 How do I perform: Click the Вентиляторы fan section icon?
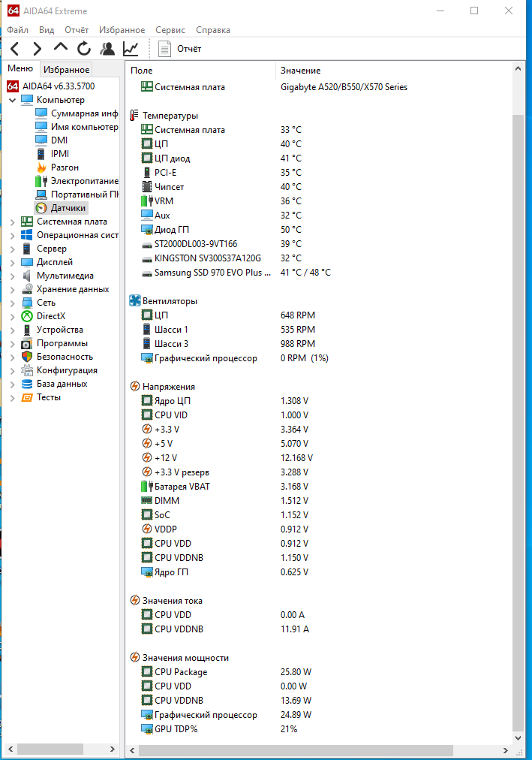click(135, 301)
